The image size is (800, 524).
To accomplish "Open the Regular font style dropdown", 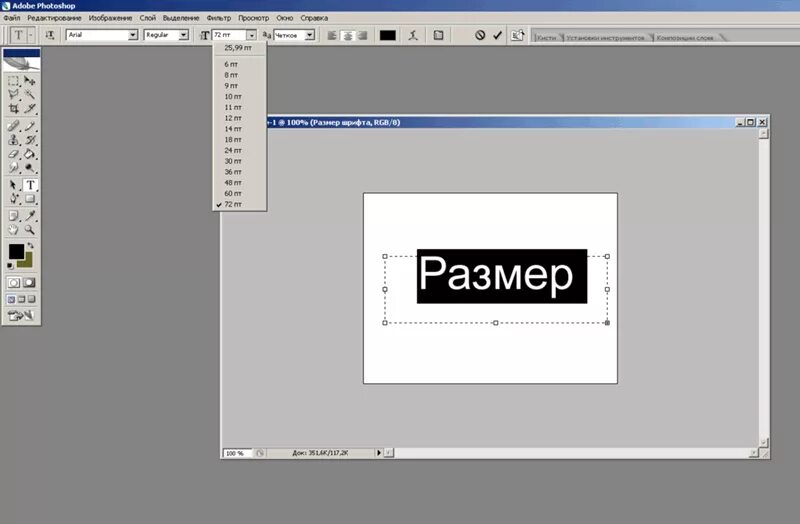I will [x=183, y=35].
